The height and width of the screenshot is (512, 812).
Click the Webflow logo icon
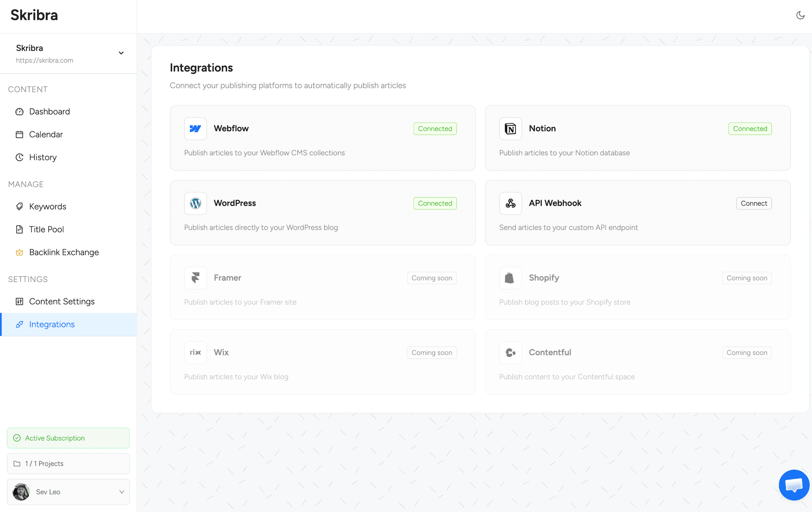(195, 128)
